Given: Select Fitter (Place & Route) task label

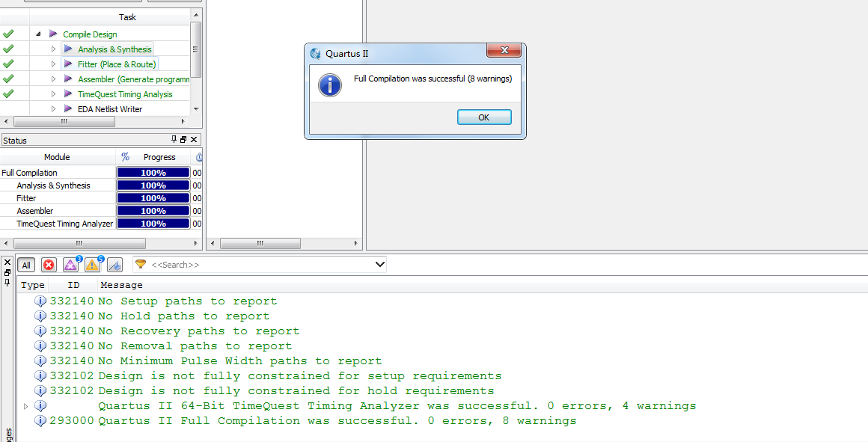Looking at the screenshot, I should pyautogui.click(x=117, y=64).
